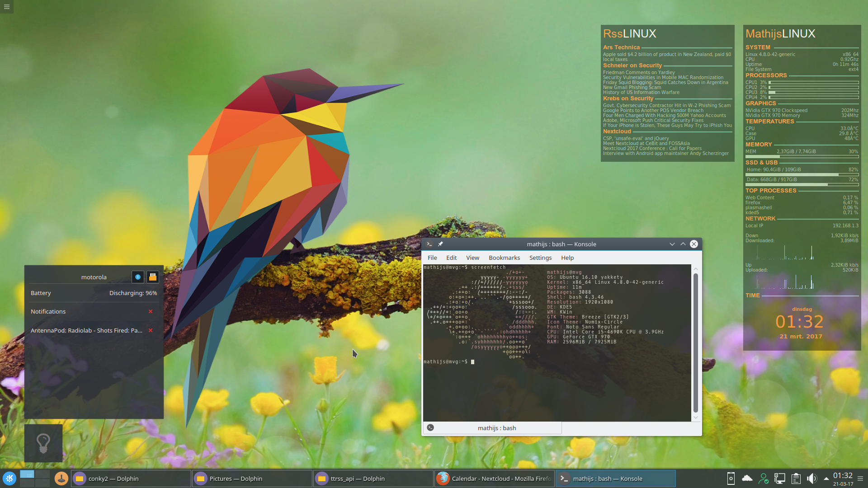This screenshot has width=868, height=488.
Task: Dismiss the AntennaPod Radiolab notification
Action: tap(151, 330)
